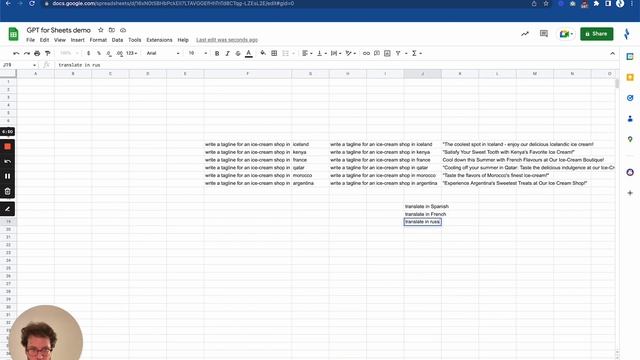The height and width of the screenshot is (360, 640).
Task: Format the cell as percent
Action: (x=99, y=53)
